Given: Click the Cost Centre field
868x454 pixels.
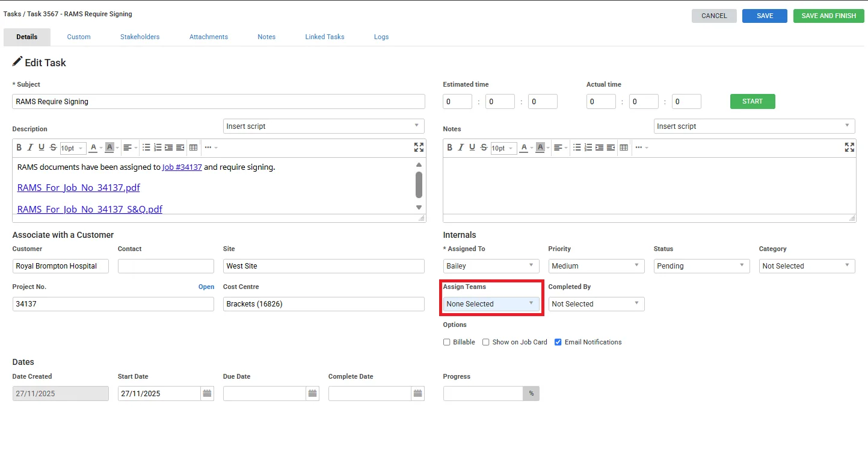Looking at the screenshot, I should pos(324,304).
